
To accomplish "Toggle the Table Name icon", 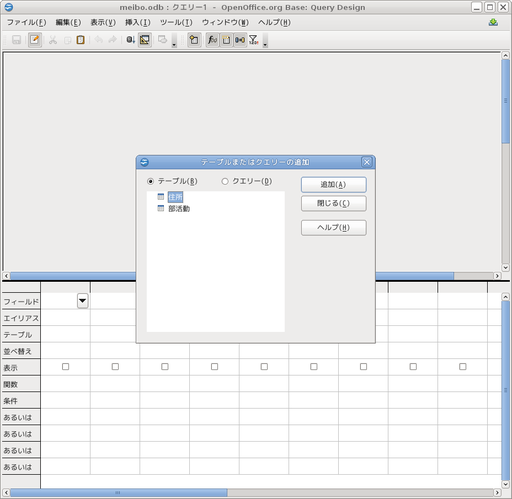I will coord(226,40).
